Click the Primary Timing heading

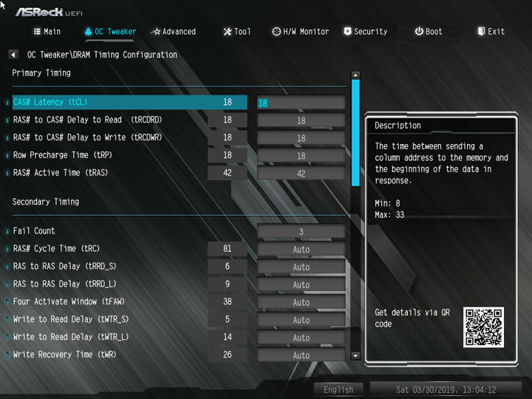point(41,73)
